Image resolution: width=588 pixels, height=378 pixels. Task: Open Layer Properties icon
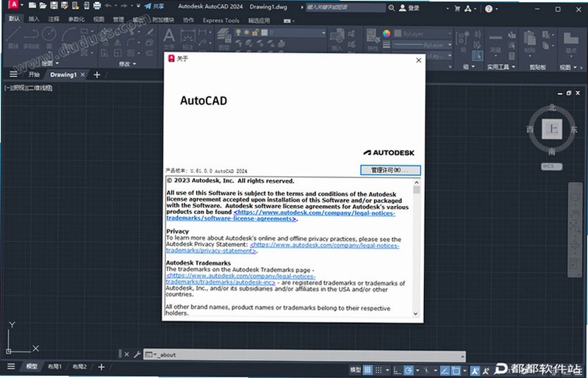click(x=224, y=38)
